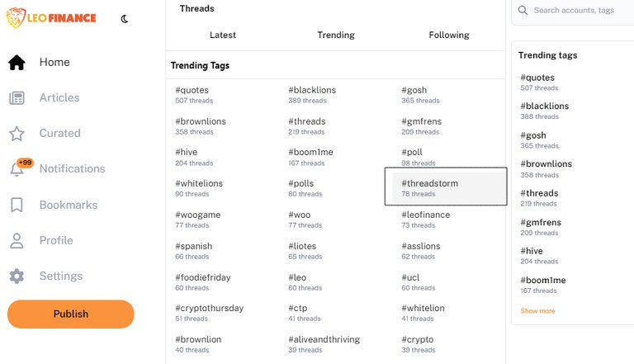Open Home via the house icon

point(17,62)
